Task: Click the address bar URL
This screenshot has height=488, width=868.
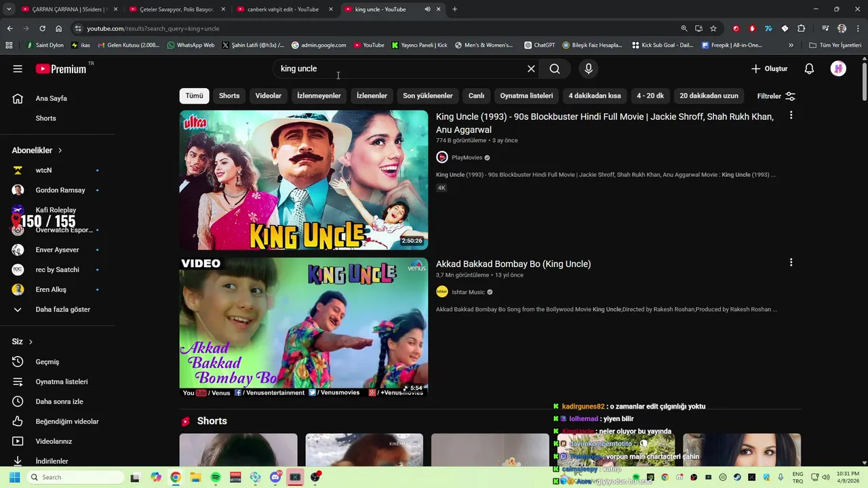Action: click(x=153, y=28)
